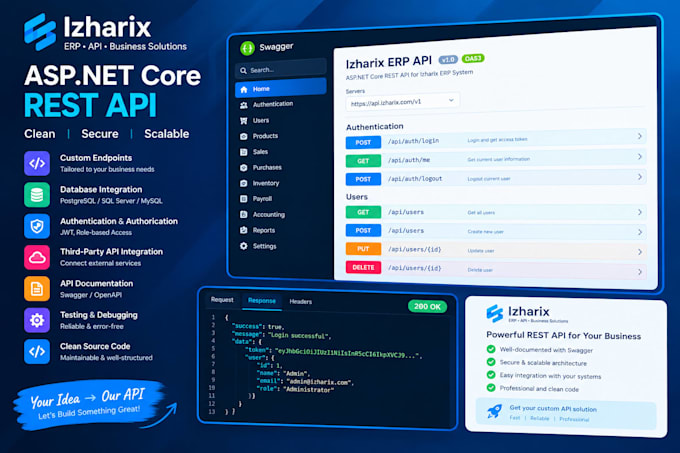Click the v1.0 version badge

pyautogui.click(x=448, y=60)
